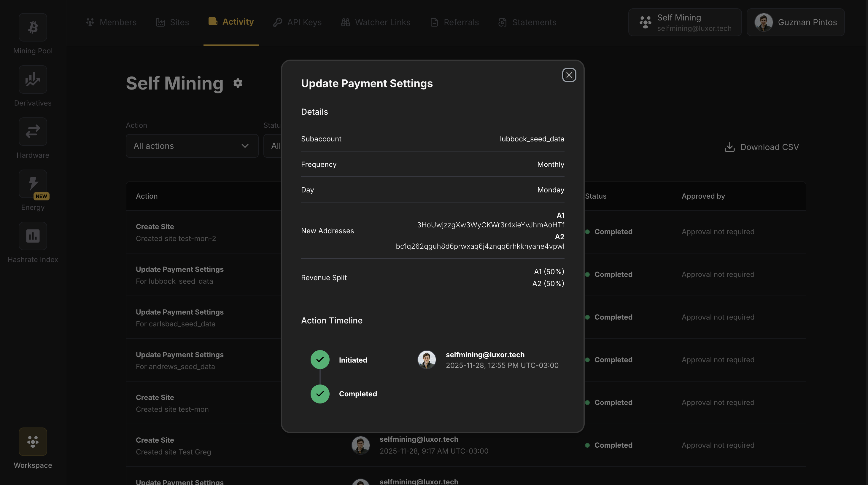The image size is (868, 485).
Task: Click the A2 (50%) revenue split
Action: pos(548,284)
